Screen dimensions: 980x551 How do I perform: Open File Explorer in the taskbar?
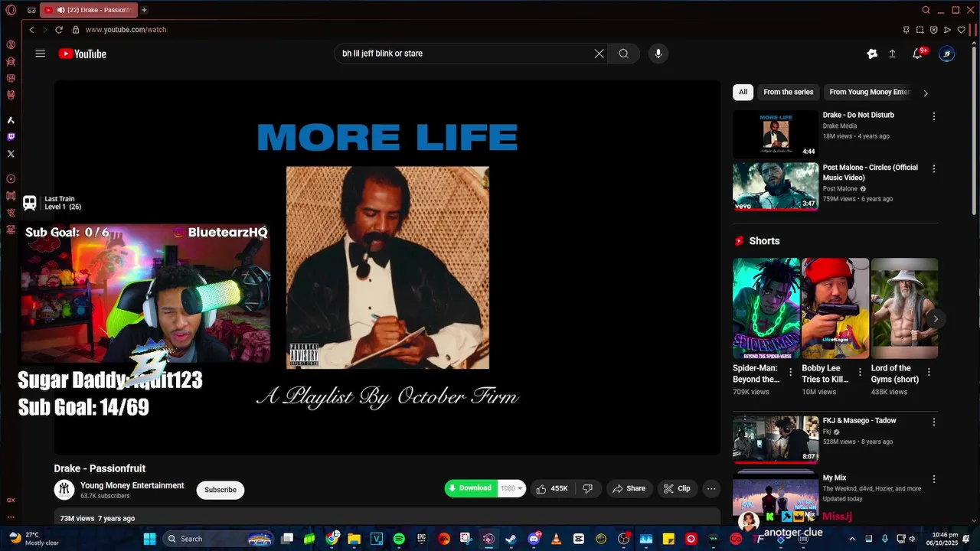[x=354, y=539]
